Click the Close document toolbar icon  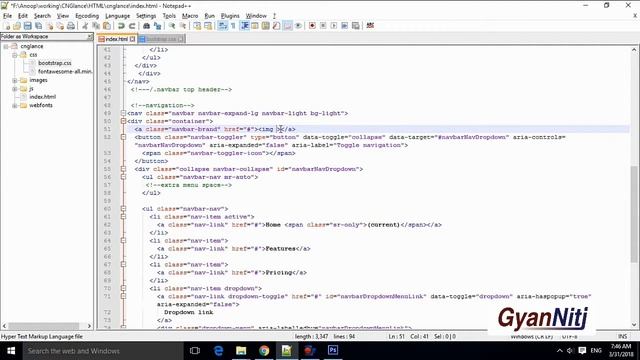tap(49, 26)
